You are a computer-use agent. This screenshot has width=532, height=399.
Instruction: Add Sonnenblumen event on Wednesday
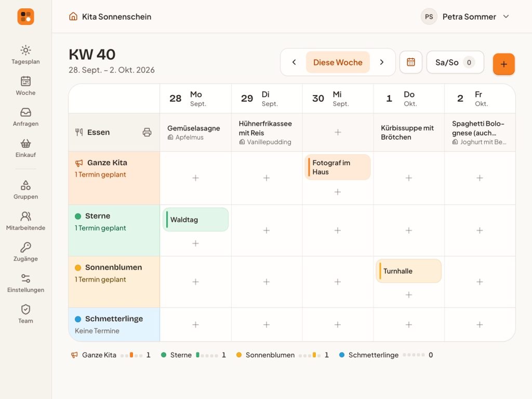click(338, 282)
